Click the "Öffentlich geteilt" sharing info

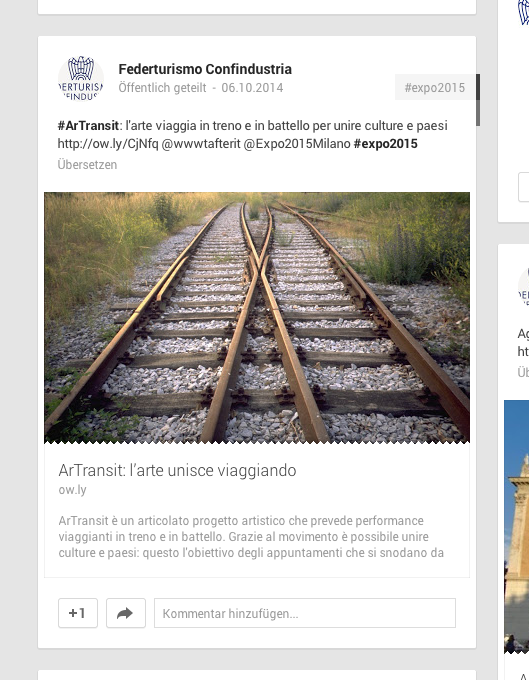point(163,88)
